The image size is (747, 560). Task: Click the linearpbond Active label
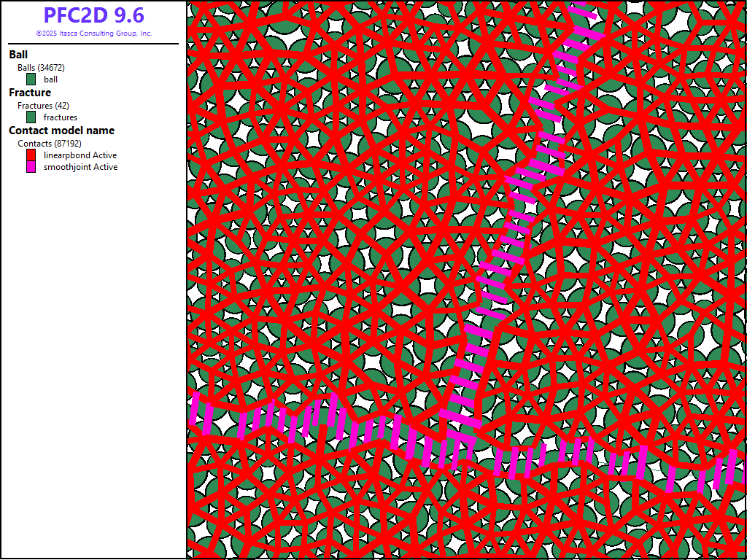(80, 155)
